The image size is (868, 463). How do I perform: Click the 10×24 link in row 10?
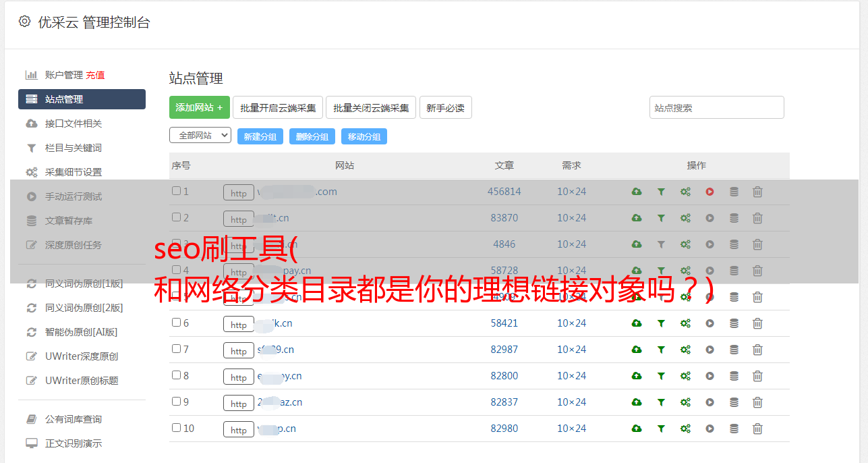pyautogui.click(x=571, y=429)
